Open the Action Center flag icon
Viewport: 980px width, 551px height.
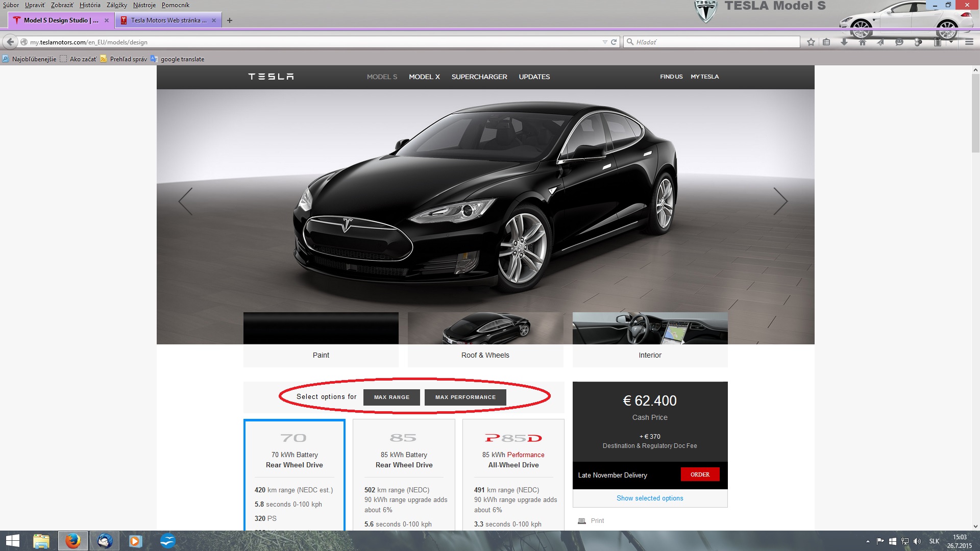(x=880, y=541)
